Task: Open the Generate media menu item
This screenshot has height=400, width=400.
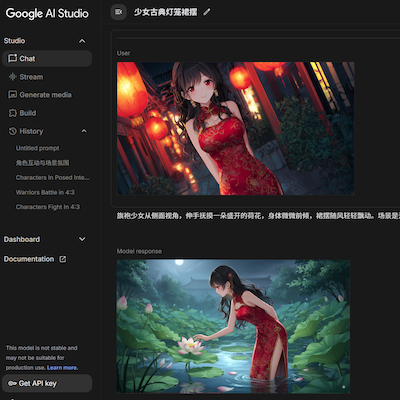Action: (47, 95)
